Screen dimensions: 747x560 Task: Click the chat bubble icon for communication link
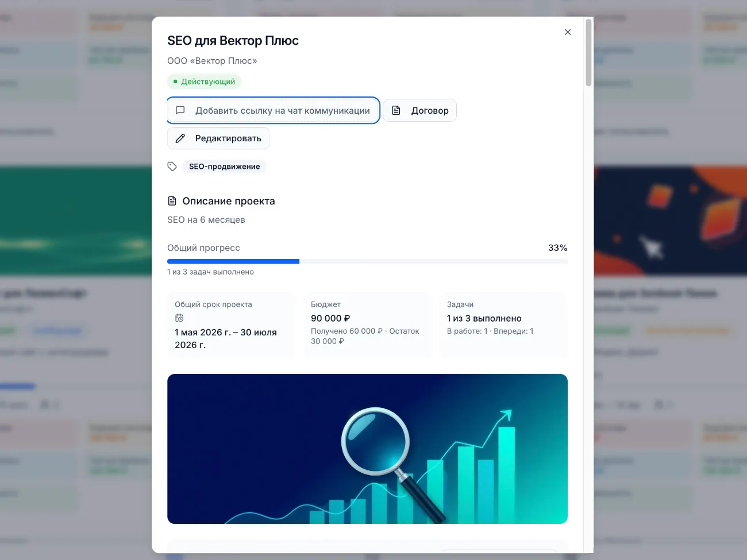pos(180,110)
